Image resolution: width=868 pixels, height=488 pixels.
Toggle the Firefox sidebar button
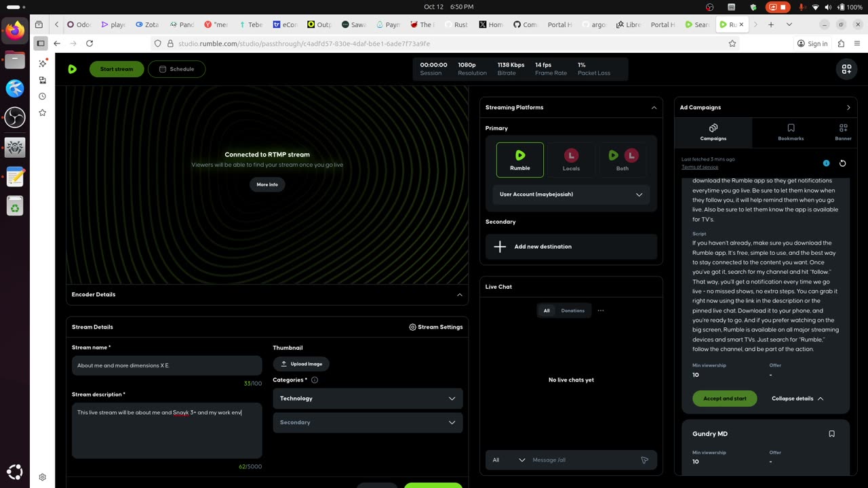tap(41, 43)
